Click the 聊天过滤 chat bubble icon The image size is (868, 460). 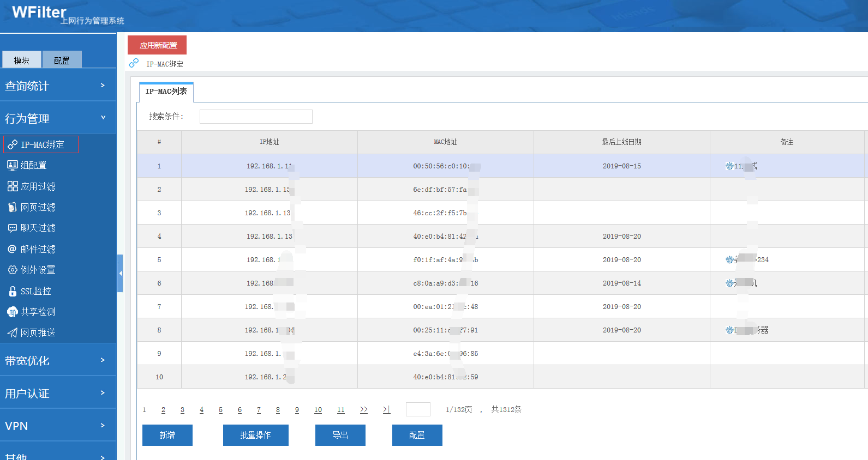pyautogui.click(x=13, y=228)
